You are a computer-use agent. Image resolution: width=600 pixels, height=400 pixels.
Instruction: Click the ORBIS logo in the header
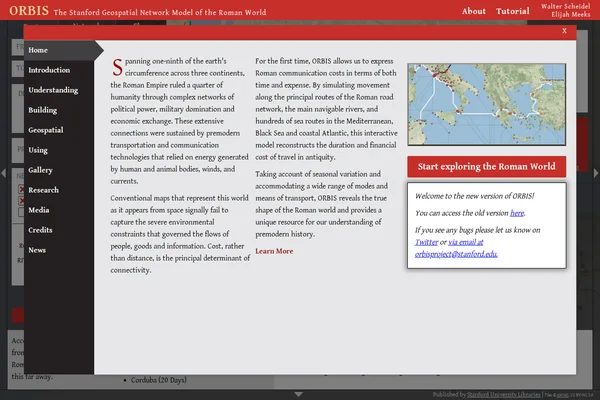click(26, 11)
